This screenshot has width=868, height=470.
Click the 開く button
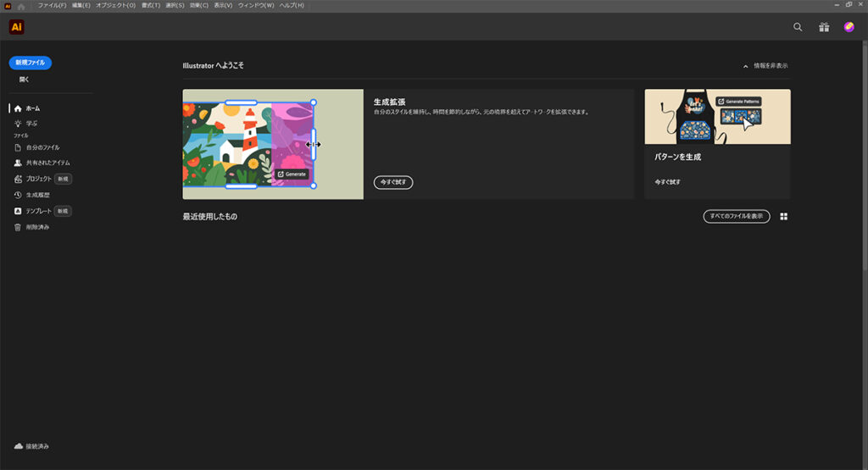[x=24, y=80]
